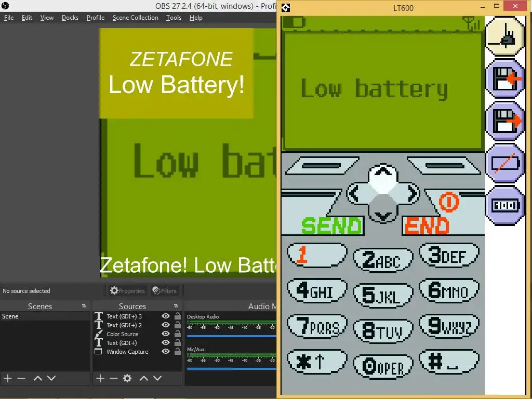Image resolution: width=532 pixels, height=399 pixels.
Task: Open source properties gear in Sources toolbar
Action: coord(127,378)
